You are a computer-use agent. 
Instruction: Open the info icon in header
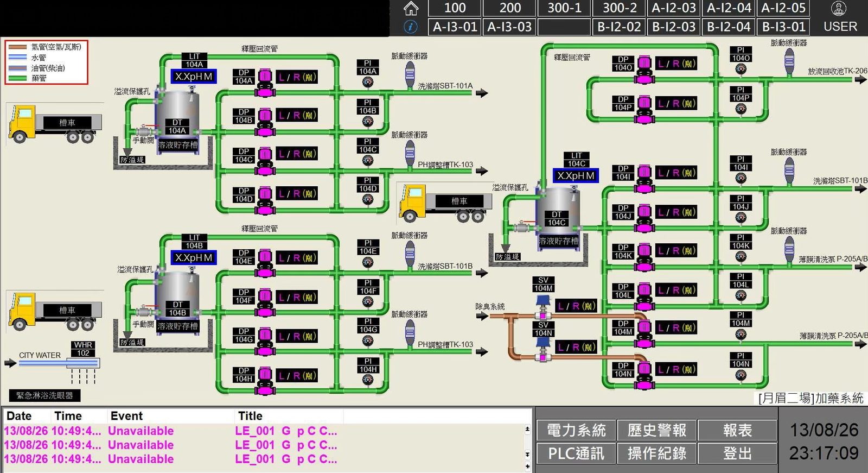coord(411,27)
